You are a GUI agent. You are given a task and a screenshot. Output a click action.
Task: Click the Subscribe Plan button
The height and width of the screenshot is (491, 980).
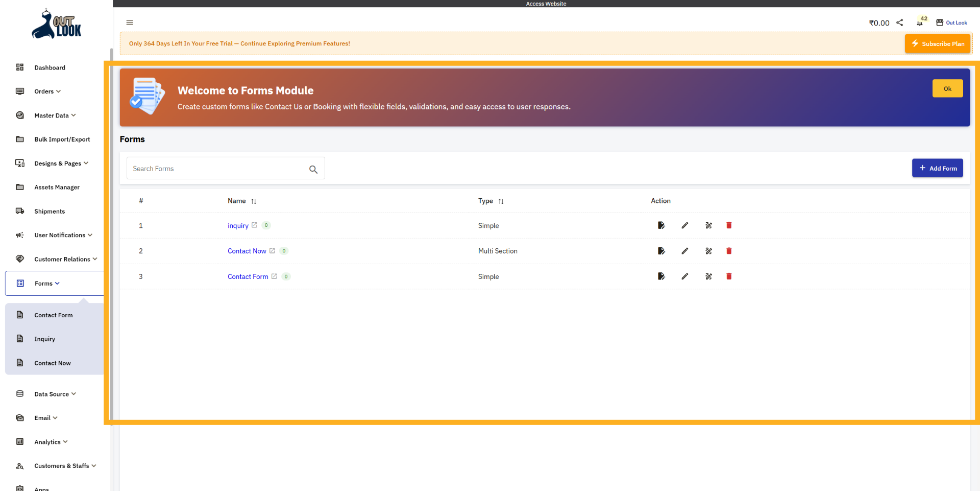tap(937, 43)
